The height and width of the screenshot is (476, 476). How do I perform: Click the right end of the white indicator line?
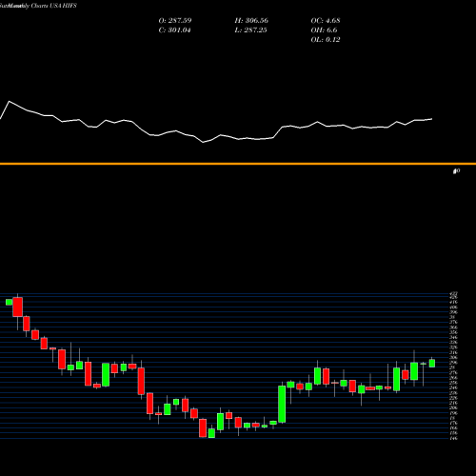coord(431,119)
